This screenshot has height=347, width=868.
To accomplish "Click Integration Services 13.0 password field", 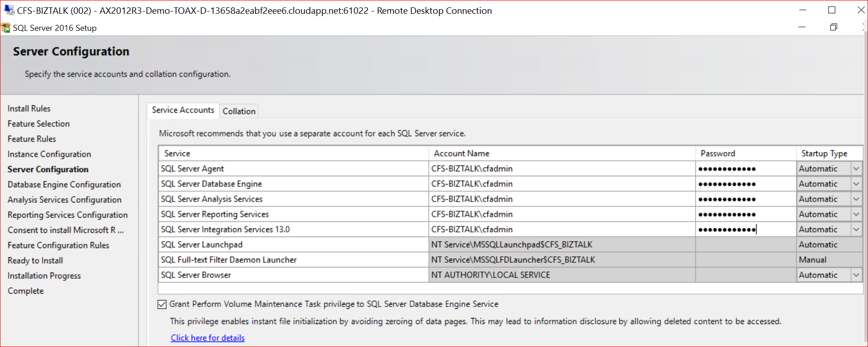I will 745,230.
